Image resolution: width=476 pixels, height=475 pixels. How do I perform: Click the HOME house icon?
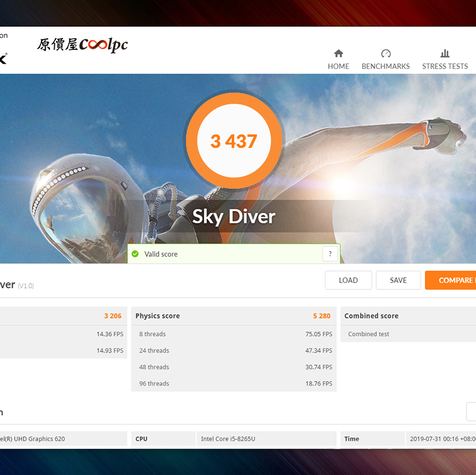(339, 54)
